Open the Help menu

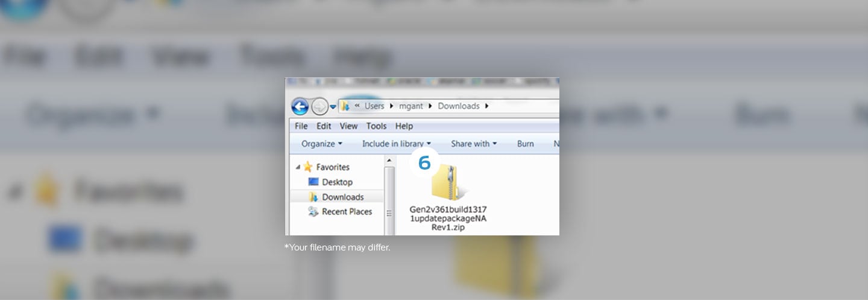point(404,126)
